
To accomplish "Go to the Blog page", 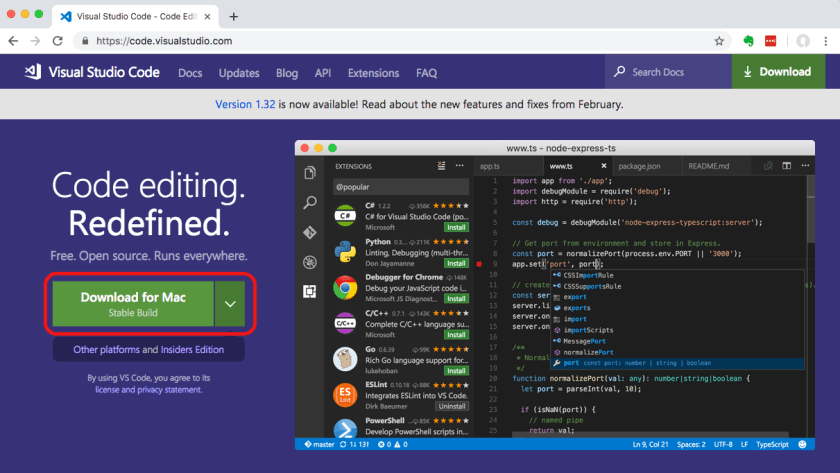I will [x=287, y=73].
